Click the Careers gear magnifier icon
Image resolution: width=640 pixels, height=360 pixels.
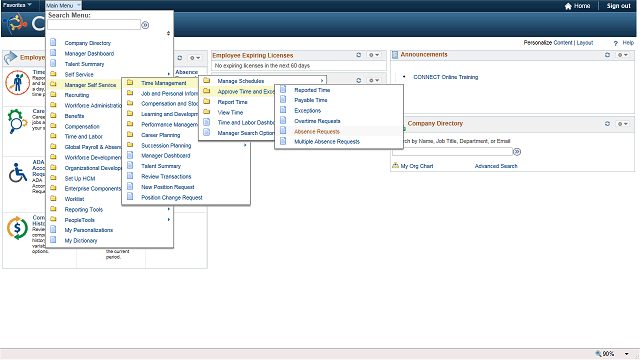17,121
